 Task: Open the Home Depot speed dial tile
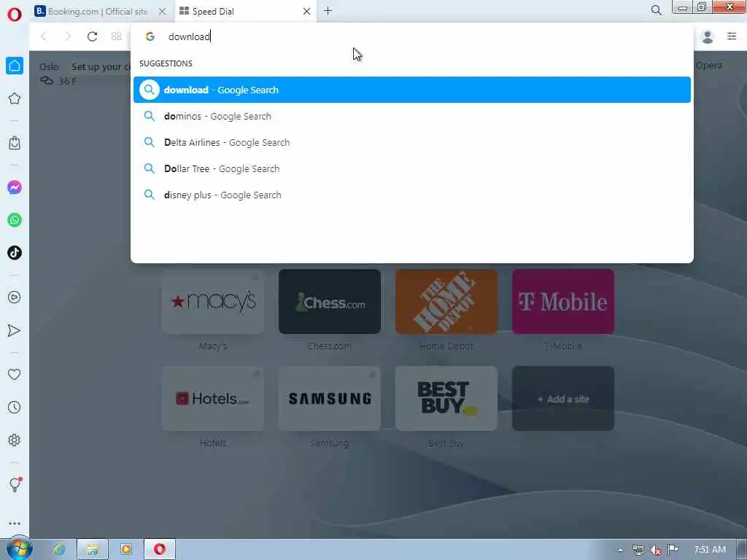446,301
